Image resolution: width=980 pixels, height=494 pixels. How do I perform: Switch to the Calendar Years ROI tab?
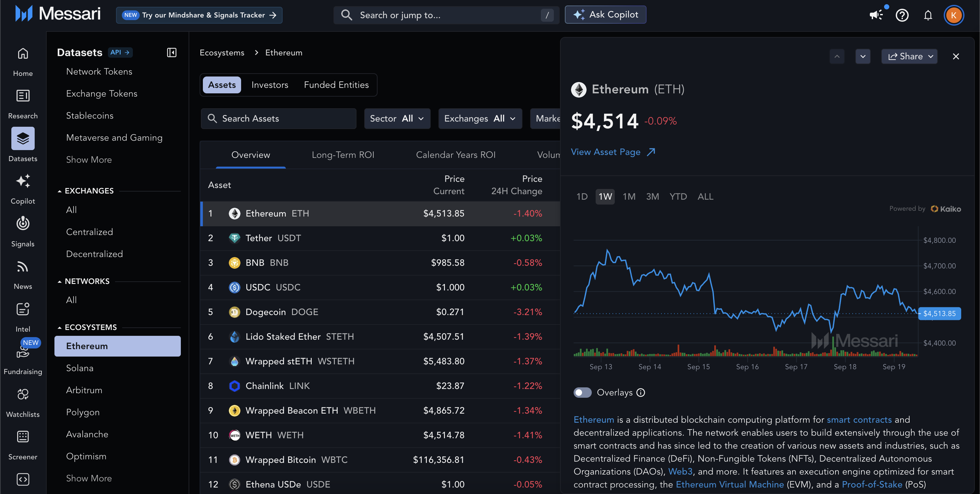click(x=455, y=155)
